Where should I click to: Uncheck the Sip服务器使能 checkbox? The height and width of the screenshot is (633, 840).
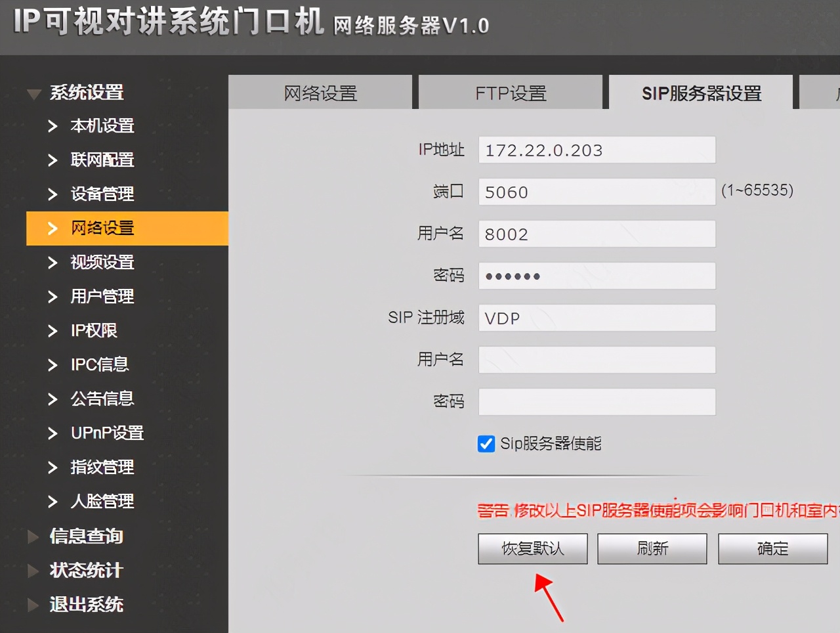click(x=486, y=444)
